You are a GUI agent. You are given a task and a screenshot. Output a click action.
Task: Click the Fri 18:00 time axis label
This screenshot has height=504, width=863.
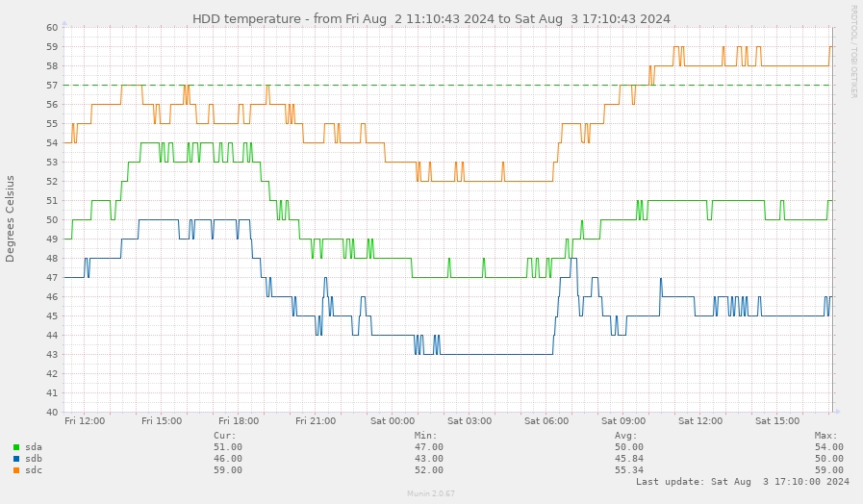click(x=239, y=421)
